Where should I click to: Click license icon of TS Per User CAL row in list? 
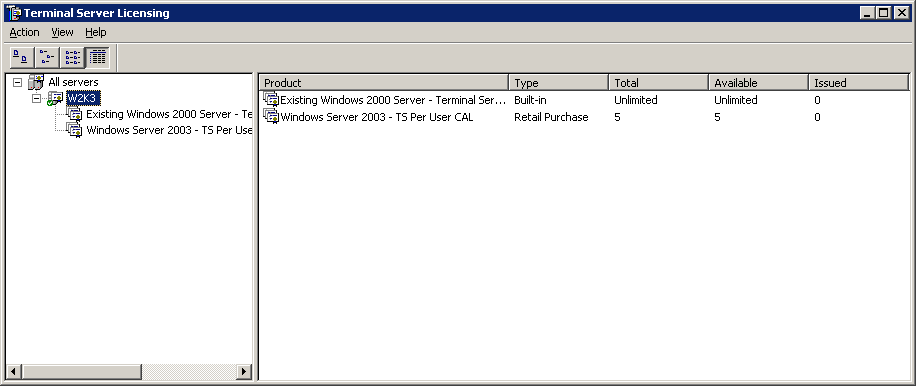click(x=271, y=117)
